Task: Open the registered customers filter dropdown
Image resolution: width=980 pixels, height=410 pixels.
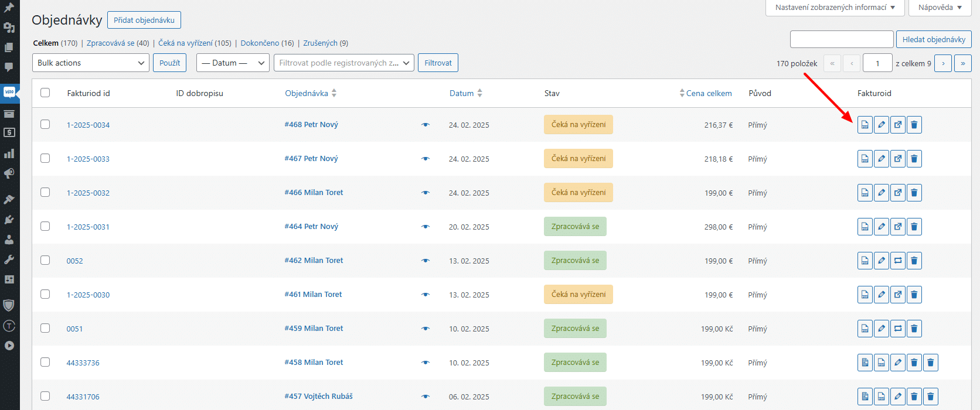Action: click(x=344, y=63)
